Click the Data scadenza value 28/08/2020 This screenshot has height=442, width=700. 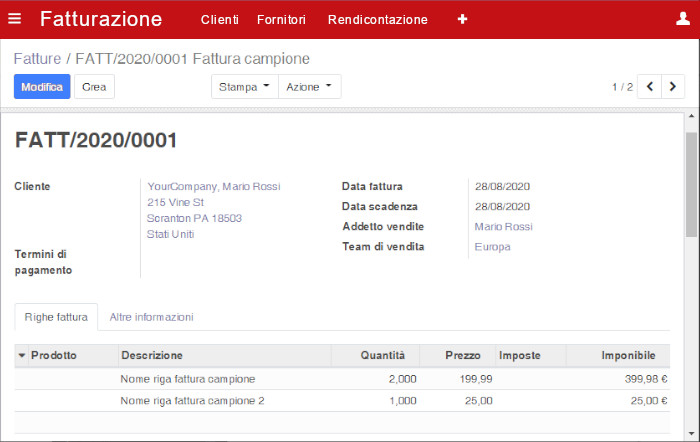tap(502, 207)
